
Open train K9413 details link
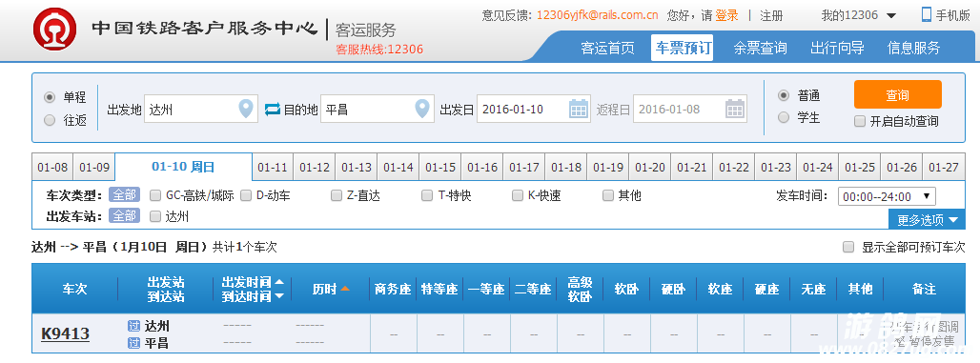[65, 334]
